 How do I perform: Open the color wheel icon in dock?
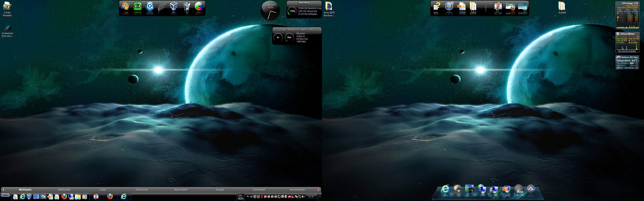(199, 6)
